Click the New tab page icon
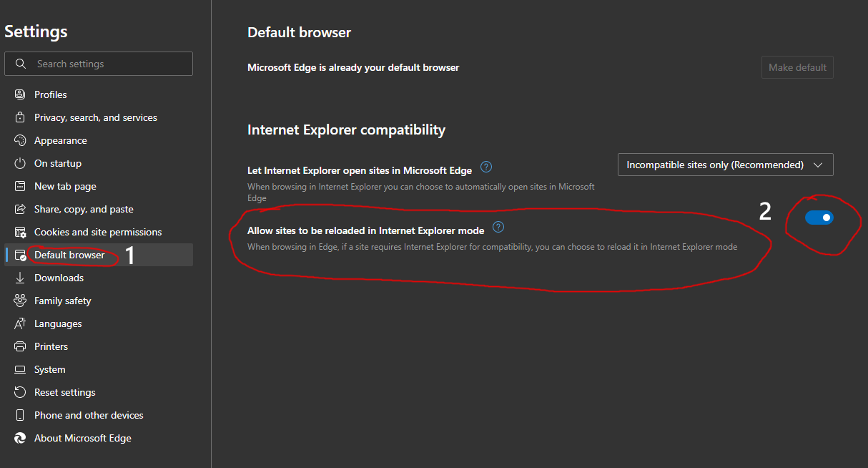The image size is (868, 468). click(20, 186)
